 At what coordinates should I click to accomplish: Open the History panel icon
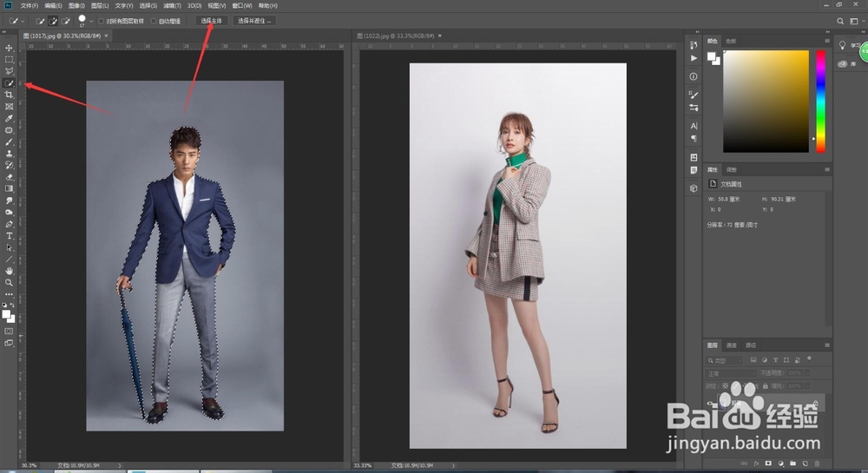click(x=694, y=45)
